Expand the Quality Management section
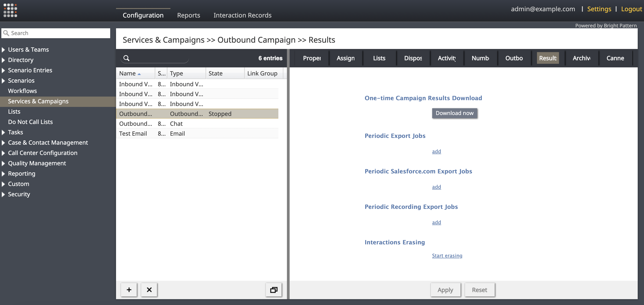 pyautogui.click(x=3, y=163)
